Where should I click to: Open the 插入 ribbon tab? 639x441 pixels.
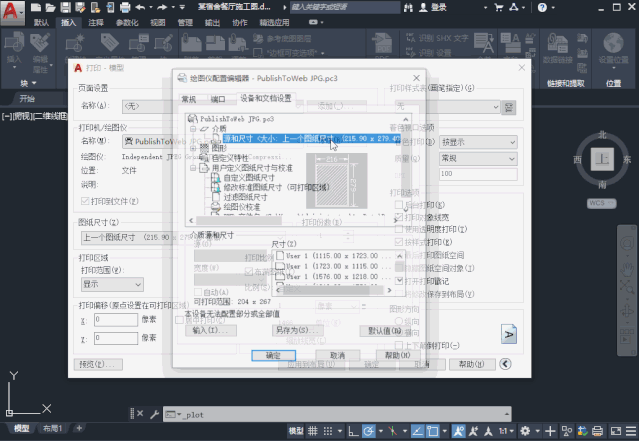tap(68, 22)
